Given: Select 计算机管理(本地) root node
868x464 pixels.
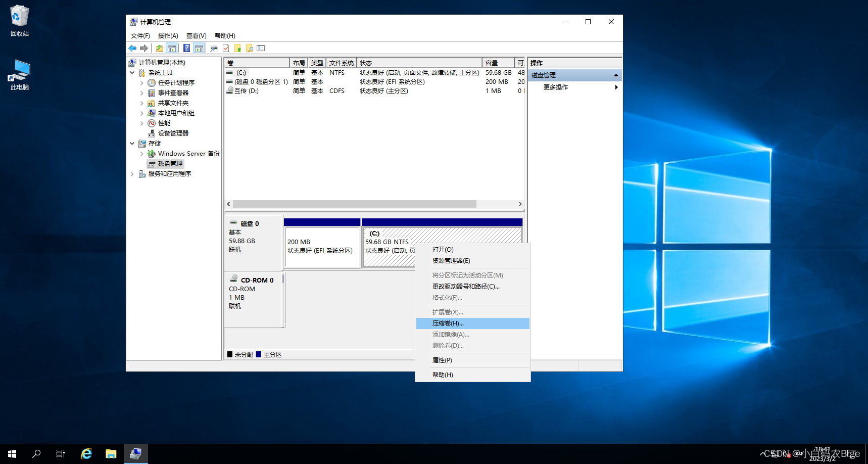Looking at the screenshot, I should [x=162, y=63].
